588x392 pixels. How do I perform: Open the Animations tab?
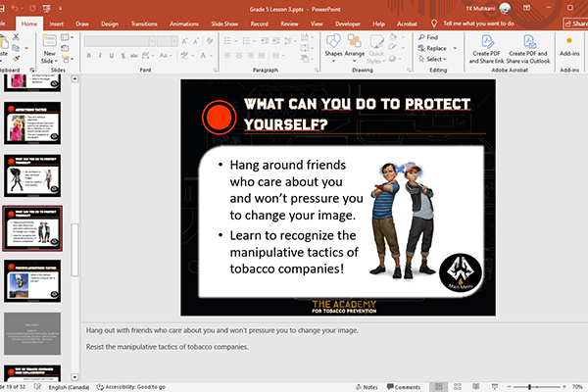point(190,22)
